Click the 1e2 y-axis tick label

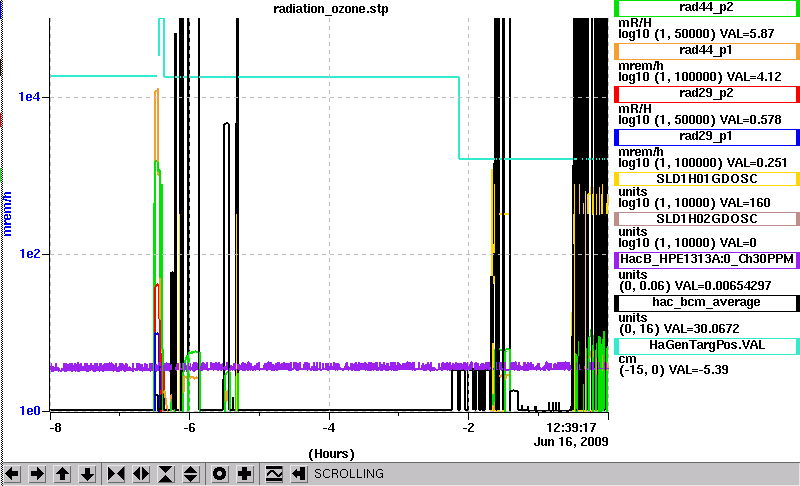(29, 253)
